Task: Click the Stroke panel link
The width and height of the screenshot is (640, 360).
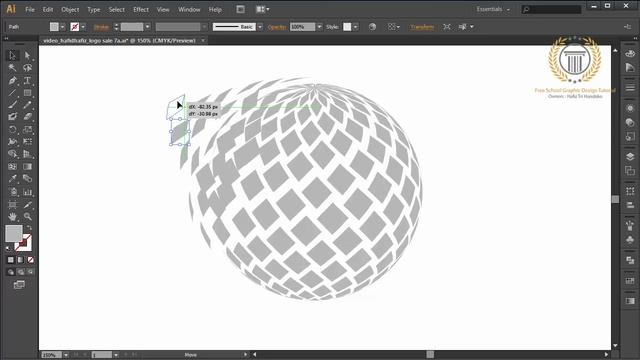Action: pos(101,27)
